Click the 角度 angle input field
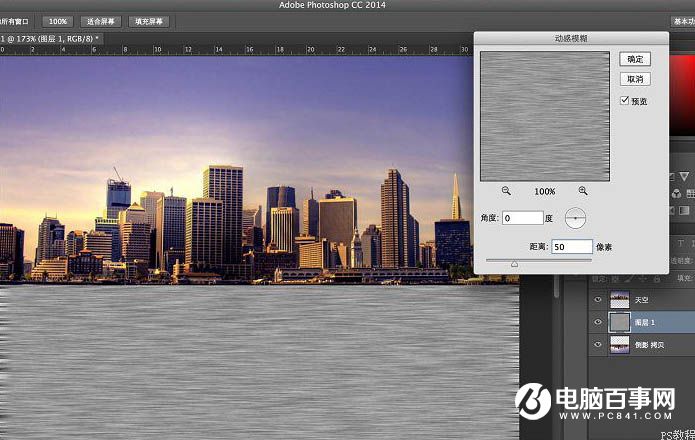Screen dimensions: 695x440 click(523, 218)
